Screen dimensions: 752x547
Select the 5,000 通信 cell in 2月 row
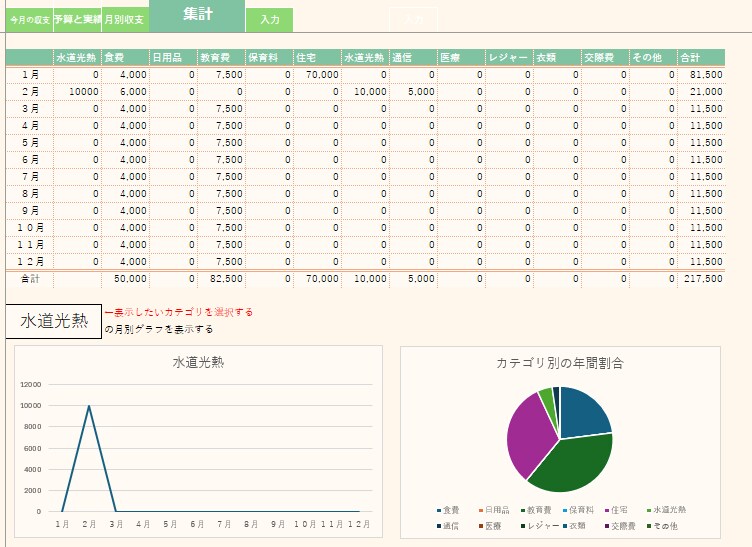(413, 92)
